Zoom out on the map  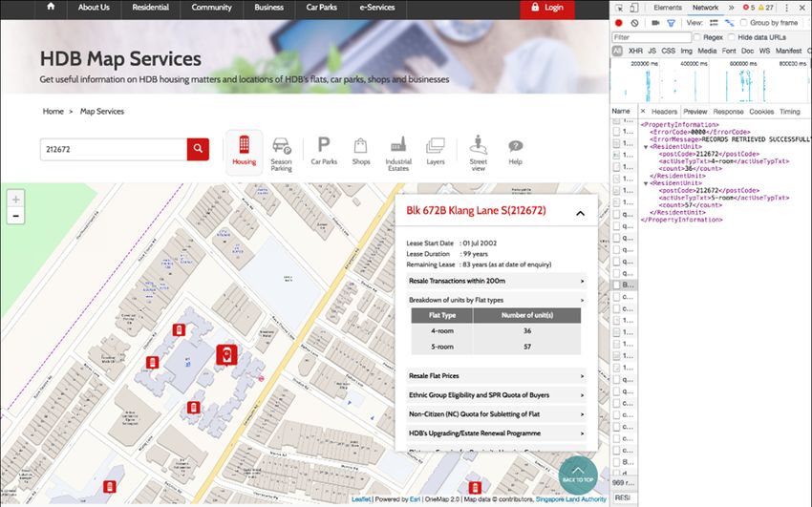click(x=16, y=216)
